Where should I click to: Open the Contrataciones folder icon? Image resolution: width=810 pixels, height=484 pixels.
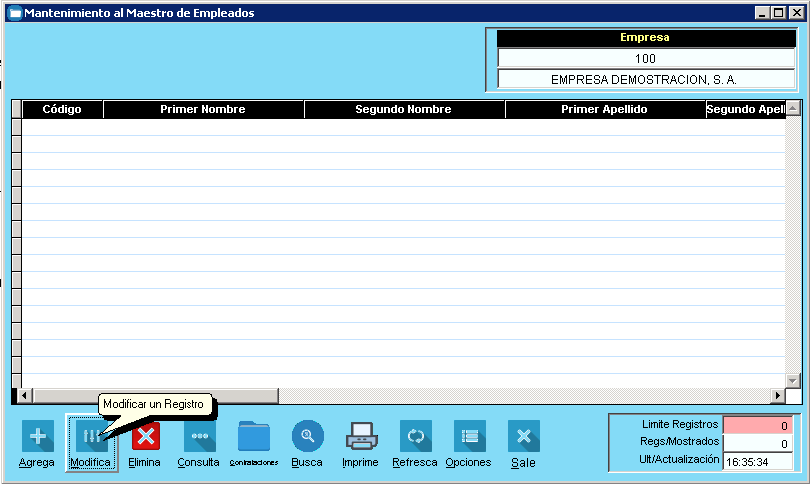(254, 436)
